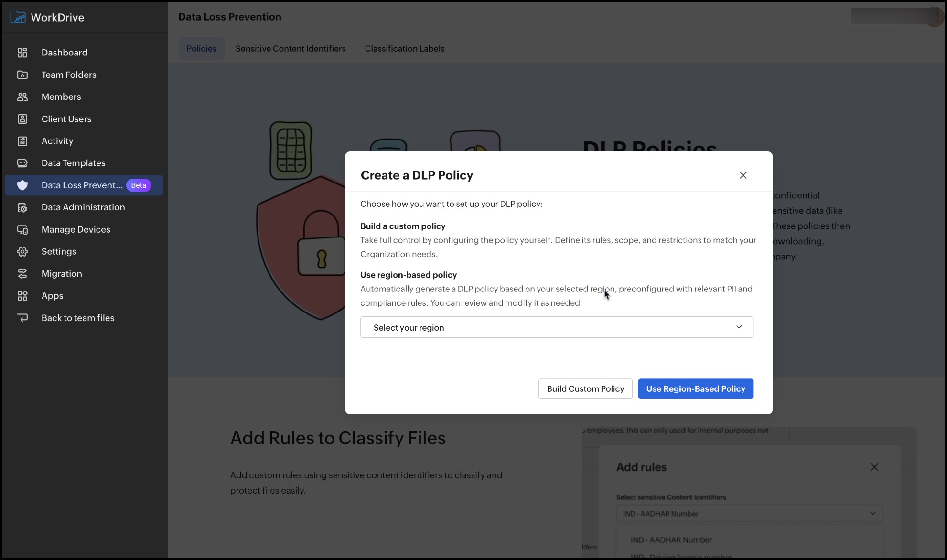This screenshot has height=560, width=947.
Task: Switch to Sensitive Content Identifiers tab
Action: click(291, 49)
